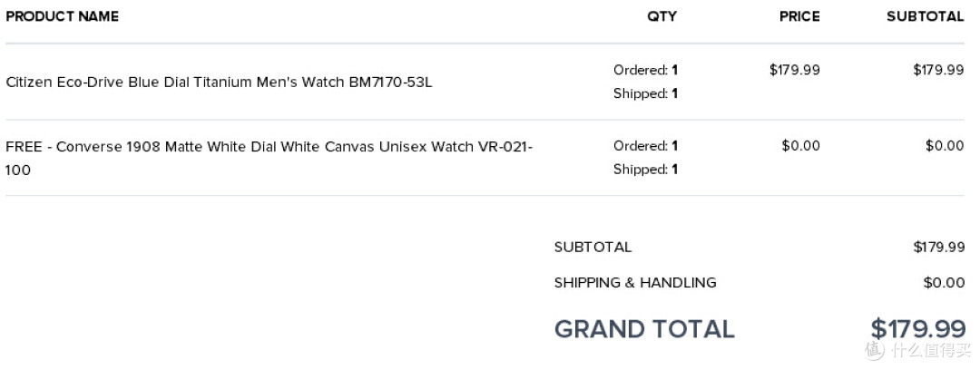The height and width of the screenshot is (370, 980).
Task: Click the FREE Converse 1908 watch name
Action: (x=269, y=158)
